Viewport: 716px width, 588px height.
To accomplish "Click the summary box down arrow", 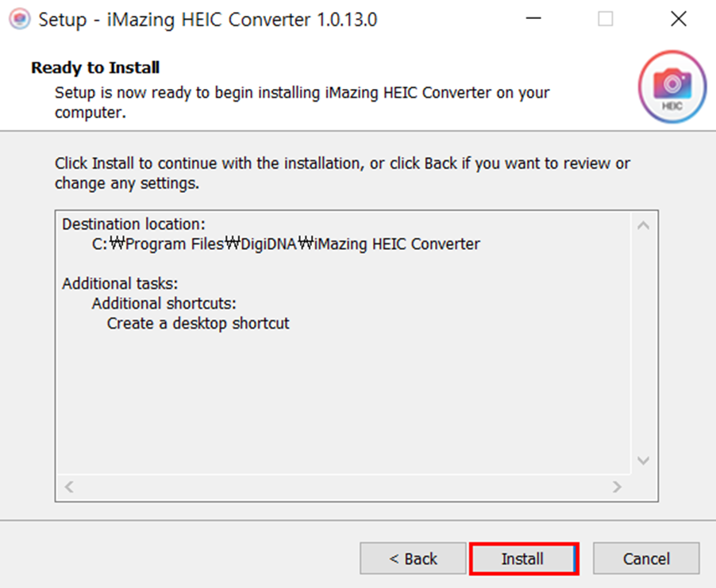I will click(x=644, y=460).
